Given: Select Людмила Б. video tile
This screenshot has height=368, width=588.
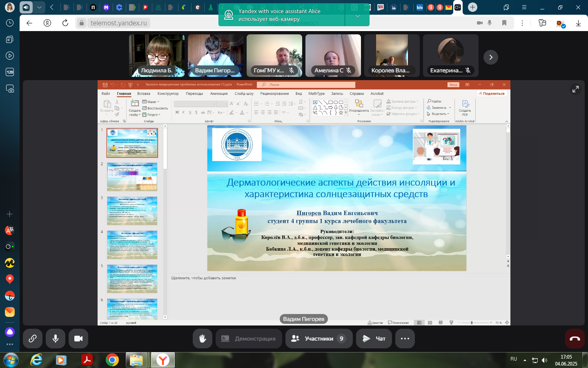Looking at the screenshot, I should (x=157, y=56).
